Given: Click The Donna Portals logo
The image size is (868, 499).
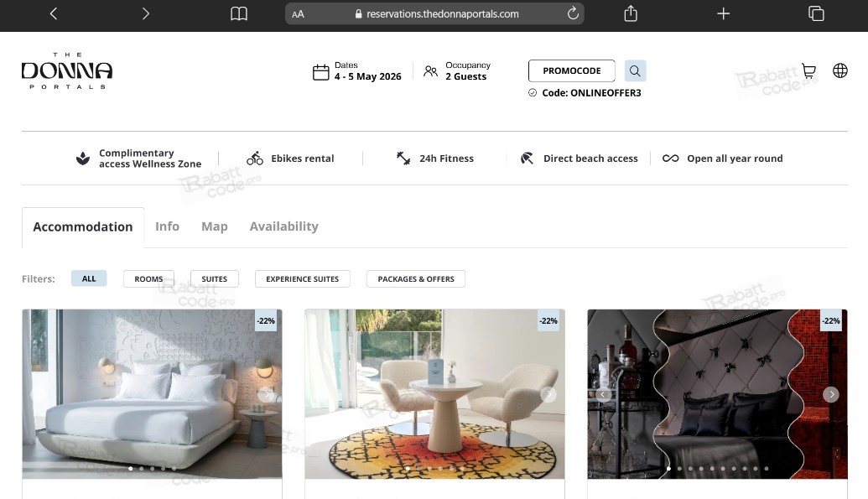Looking at the screenshot, I should pos(67,71).
